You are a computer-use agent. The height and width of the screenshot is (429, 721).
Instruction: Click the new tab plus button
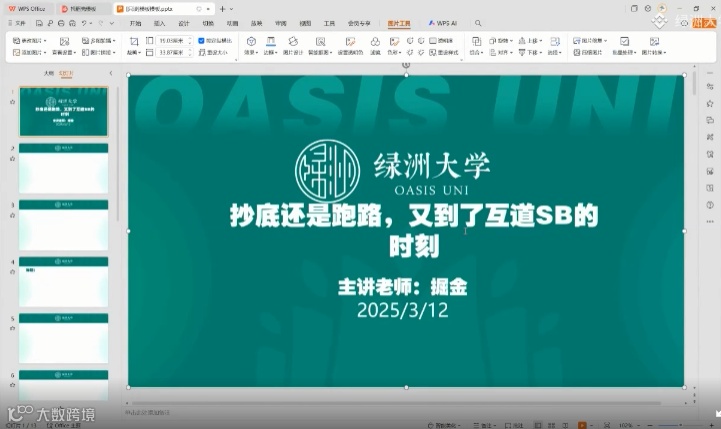223,9
